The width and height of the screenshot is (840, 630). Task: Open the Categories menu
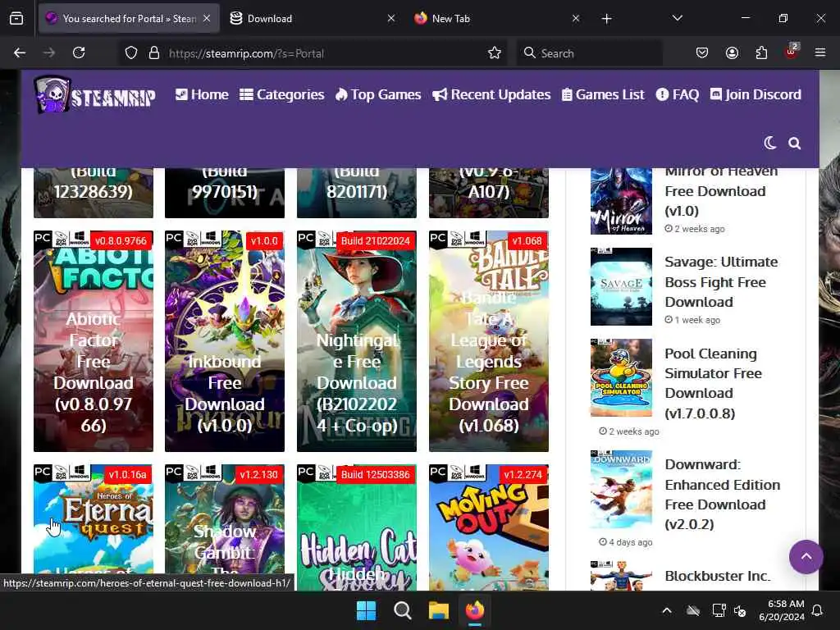click(x=282, y=95)
